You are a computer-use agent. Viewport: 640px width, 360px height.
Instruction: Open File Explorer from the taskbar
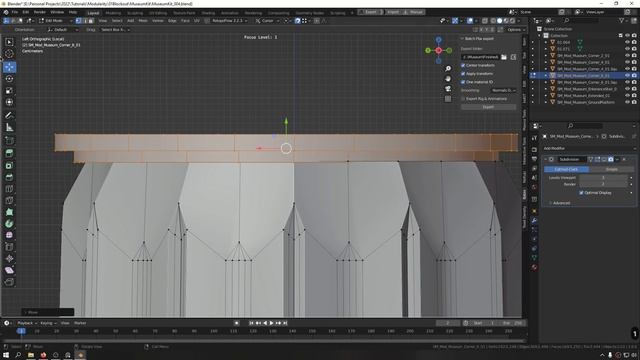coord(31,355)
